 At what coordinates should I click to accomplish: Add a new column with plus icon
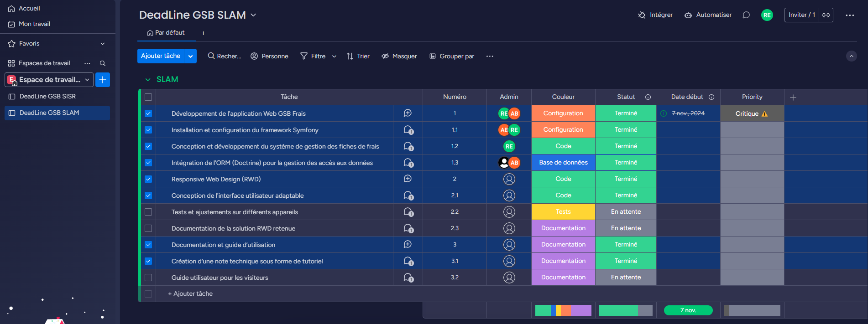click(793, 98)
